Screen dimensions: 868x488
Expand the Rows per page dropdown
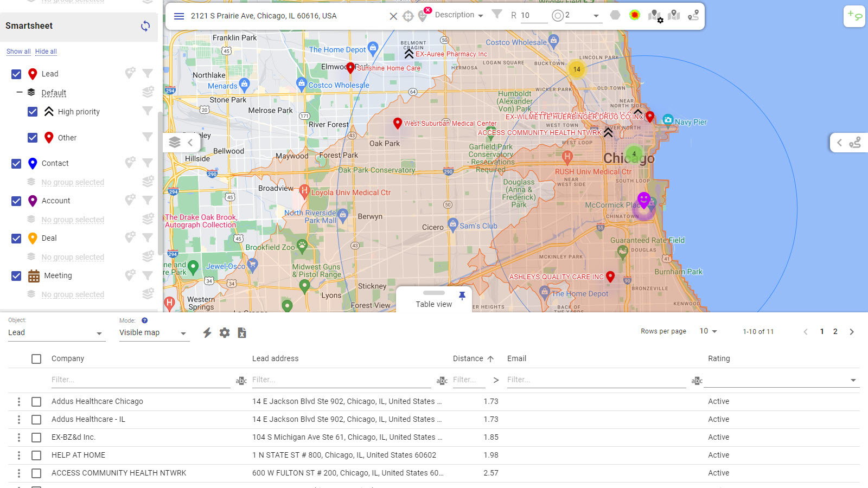coord(708,331)
